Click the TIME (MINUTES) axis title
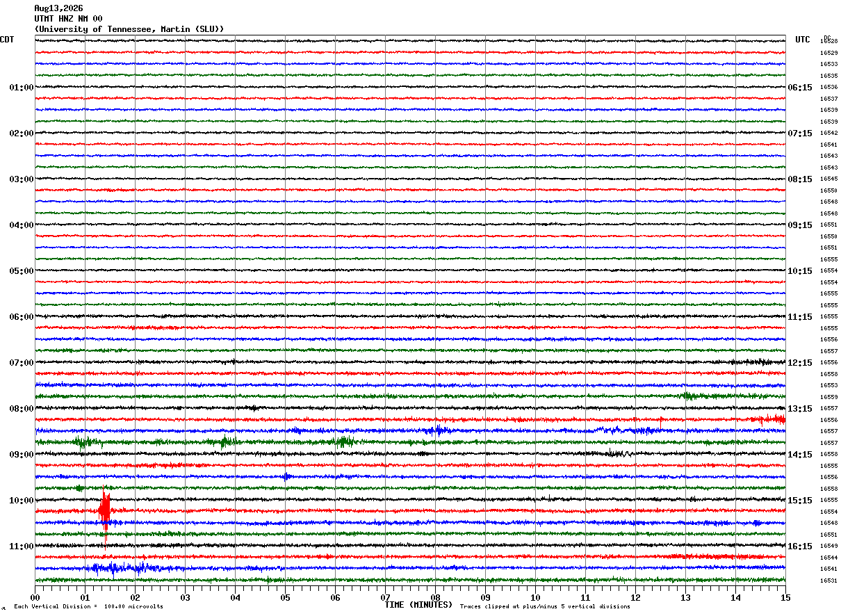This screenshot has height=616, width=841. (418, 605)
